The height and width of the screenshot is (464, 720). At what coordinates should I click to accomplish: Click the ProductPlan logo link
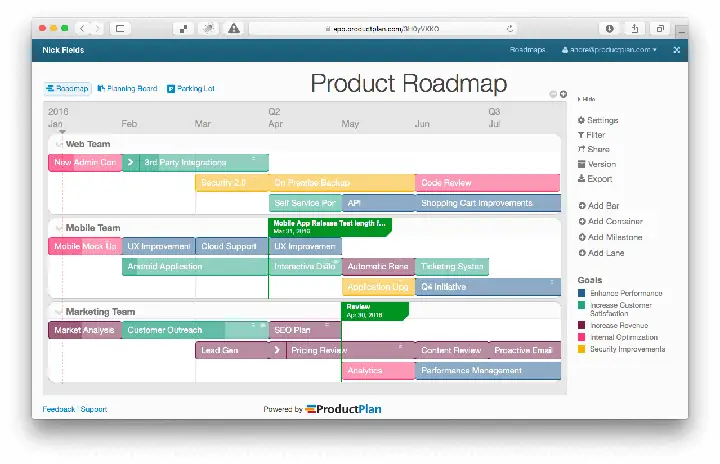point(343,409)
